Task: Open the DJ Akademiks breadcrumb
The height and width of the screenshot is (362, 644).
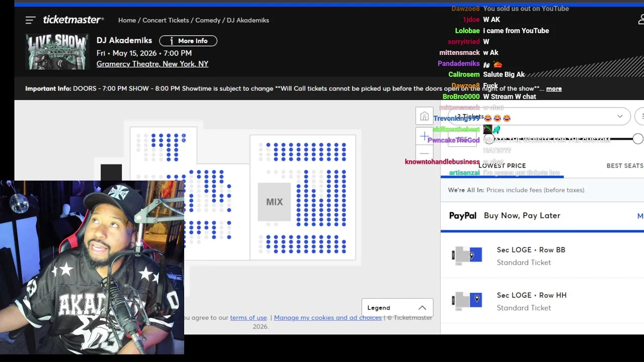Action: 248,20
